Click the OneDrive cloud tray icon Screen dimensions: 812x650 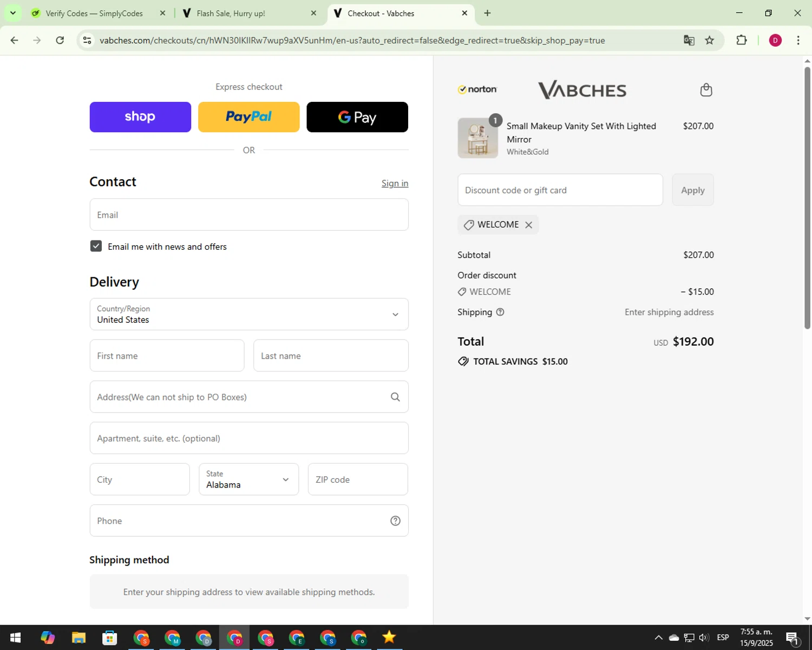click(x=674, y=638)
